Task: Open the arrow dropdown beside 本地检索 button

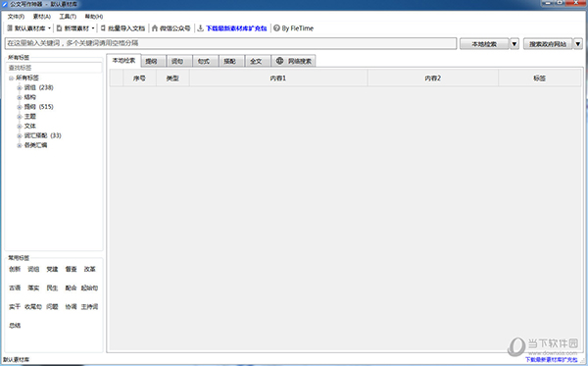Action: 514,44
